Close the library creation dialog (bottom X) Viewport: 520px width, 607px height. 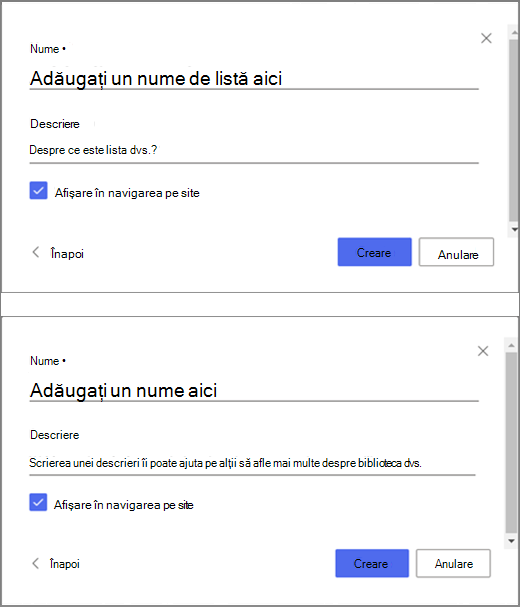(483, 351)
